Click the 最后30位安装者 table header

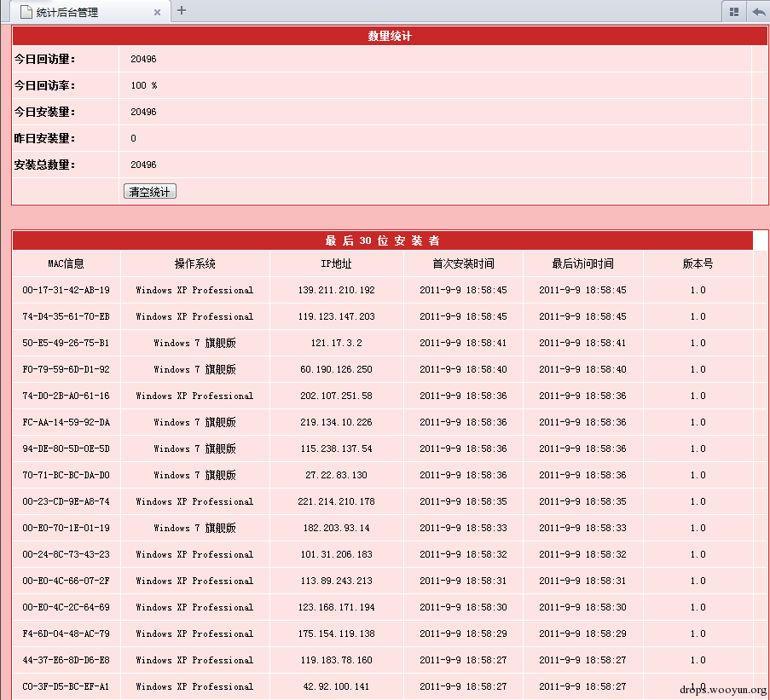383,240
